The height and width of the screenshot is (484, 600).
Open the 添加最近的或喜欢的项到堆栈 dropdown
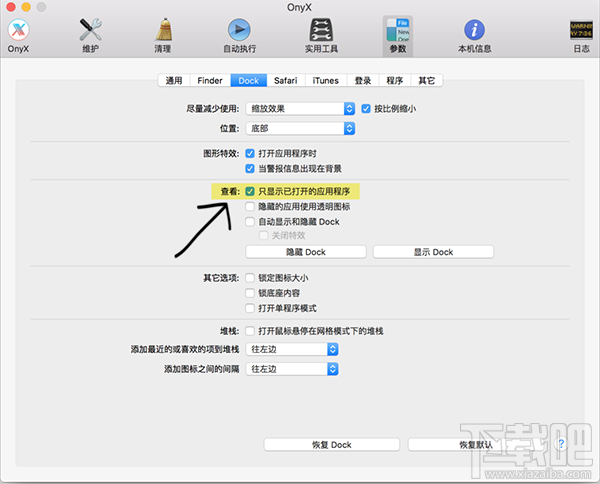pyautogui.click(x=292, y=349)
